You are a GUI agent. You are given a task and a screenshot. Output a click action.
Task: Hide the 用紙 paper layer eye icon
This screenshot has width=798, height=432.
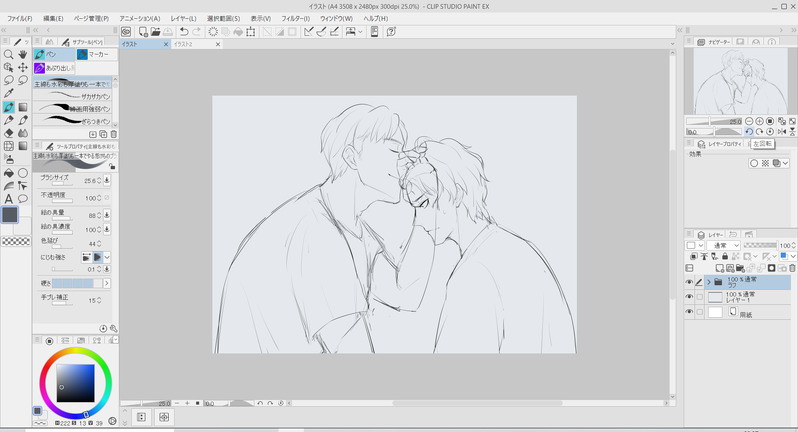690,311
